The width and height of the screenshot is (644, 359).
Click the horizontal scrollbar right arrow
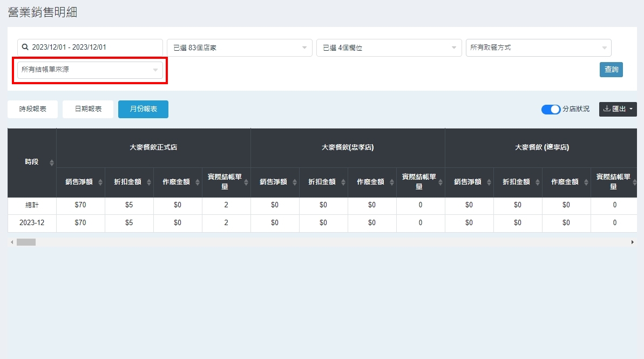(x=633, y=242)
